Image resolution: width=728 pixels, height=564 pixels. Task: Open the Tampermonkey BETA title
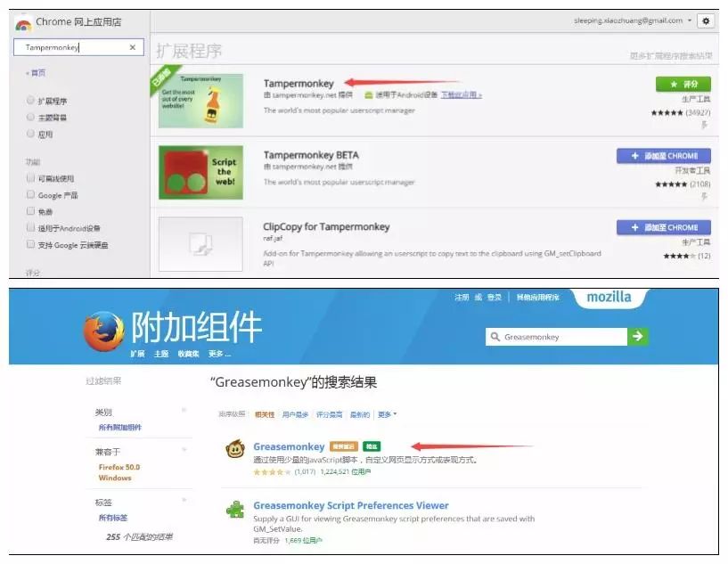[311, 155]
